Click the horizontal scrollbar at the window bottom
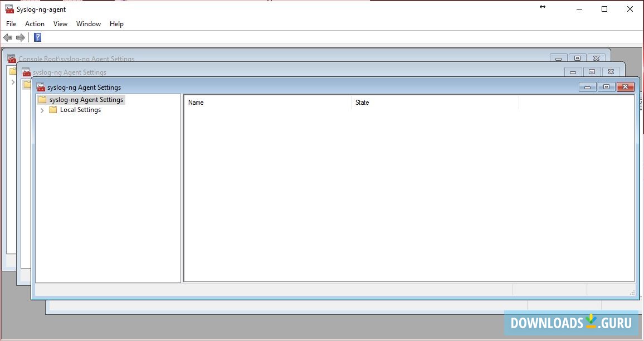 tap(334, 290)
